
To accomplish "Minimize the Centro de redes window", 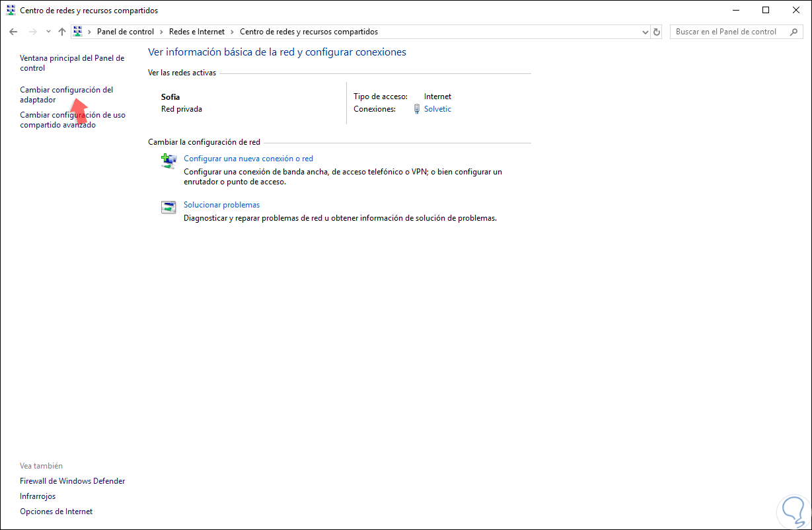I will tap(735, 10).
